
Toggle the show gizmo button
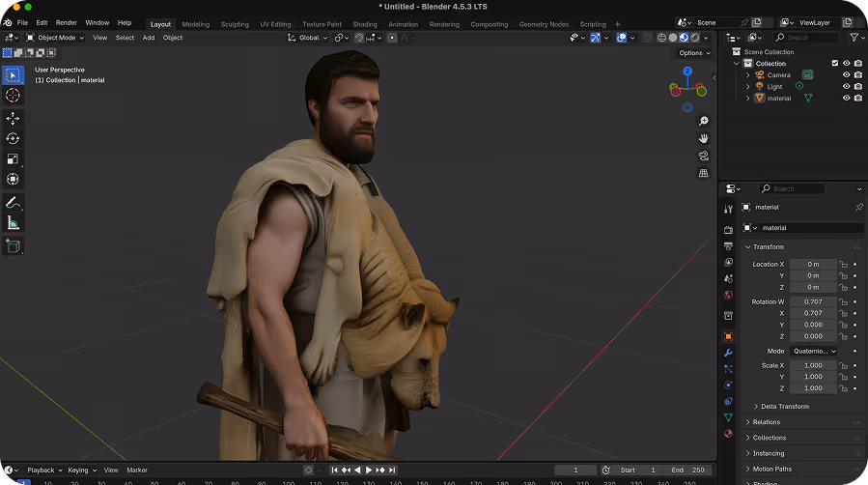tap(595, 38)
